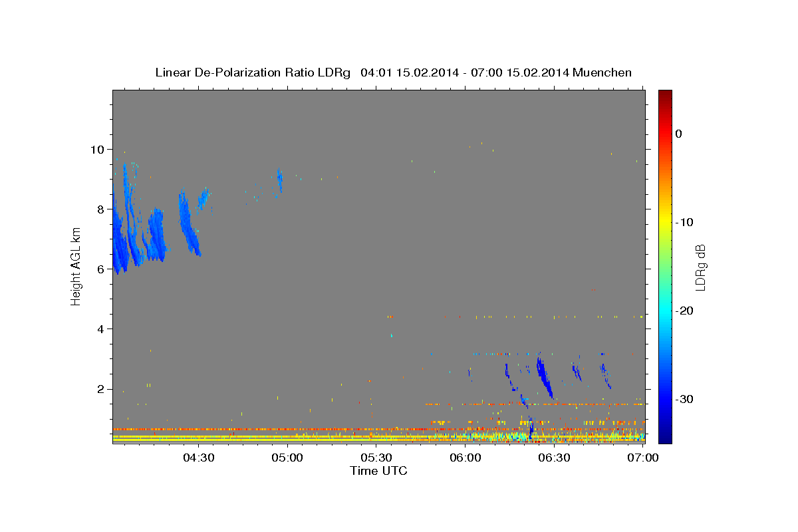
Task: Click the 'Time UTC' axis label
Action: 378,471
